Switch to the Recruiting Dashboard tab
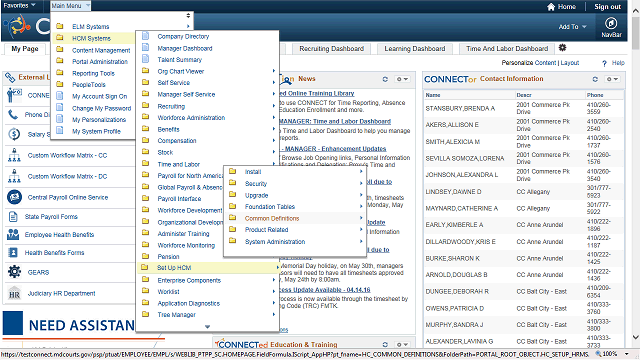640x360 pixels. pos(331,49)
